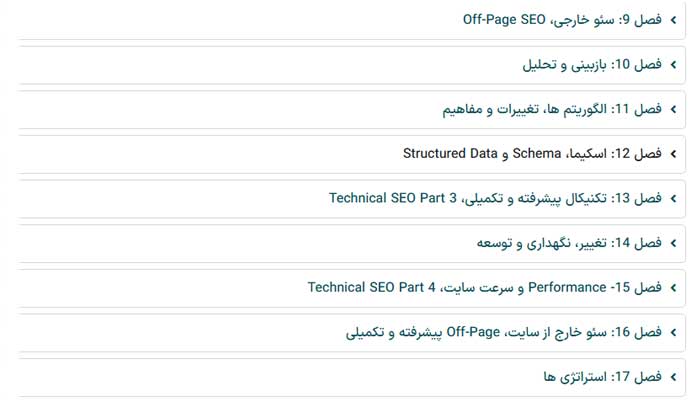Screen dimensions: 700x400
Task: Expand the فصل 15 Performance section arrow
Action: pos(673,288)
